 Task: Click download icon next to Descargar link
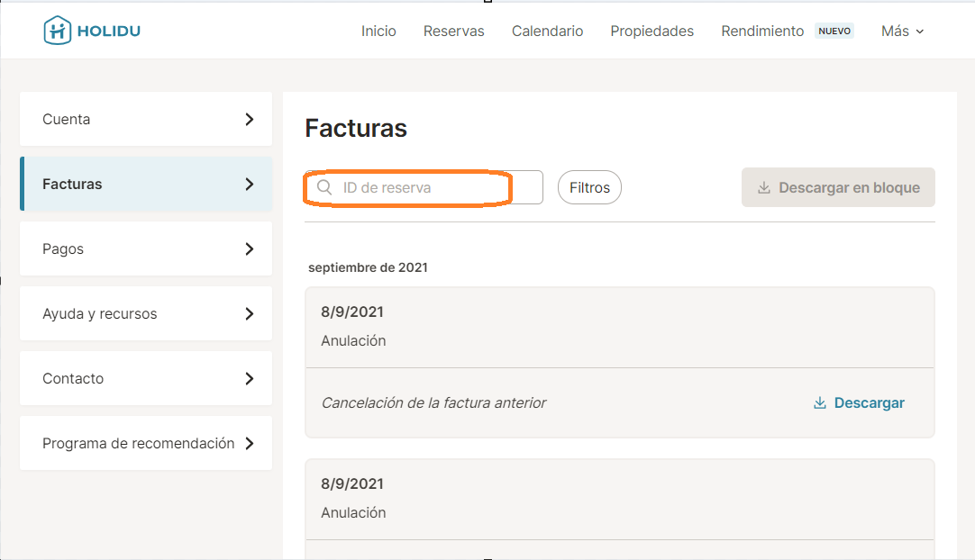[x=820, y=403]
